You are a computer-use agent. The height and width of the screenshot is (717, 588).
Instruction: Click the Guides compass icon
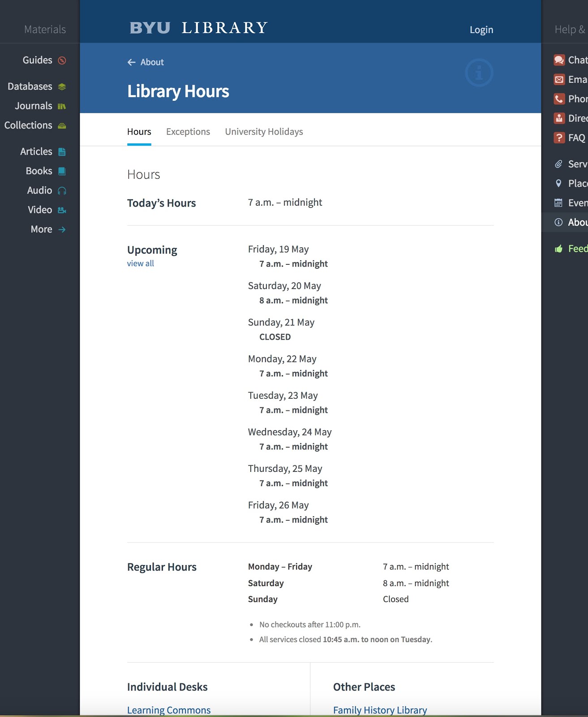tap(62, 60)
